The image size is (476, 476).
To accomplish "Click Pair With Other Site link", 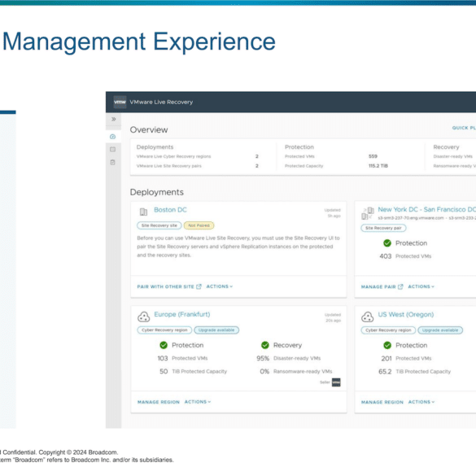I will pos(165,286).
